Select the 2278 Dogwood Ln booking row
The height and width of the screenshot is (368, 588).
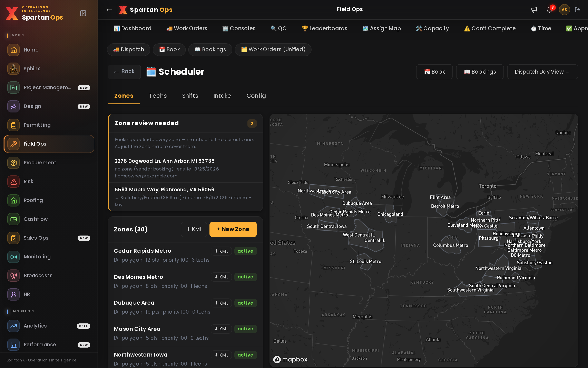click(x=186, y=168)
